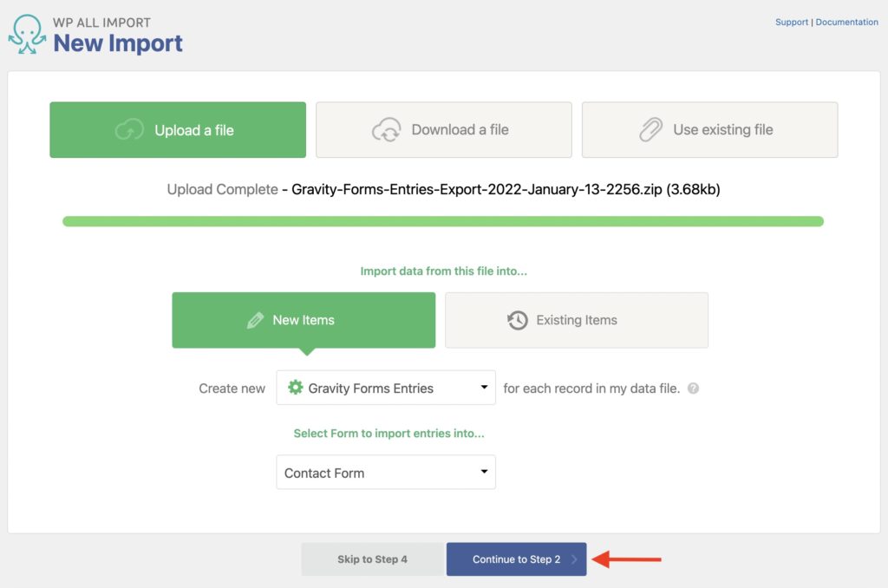This screenshot has width=888, height=588.
Task: Open the Documentation link
Action: click(846, 22)
